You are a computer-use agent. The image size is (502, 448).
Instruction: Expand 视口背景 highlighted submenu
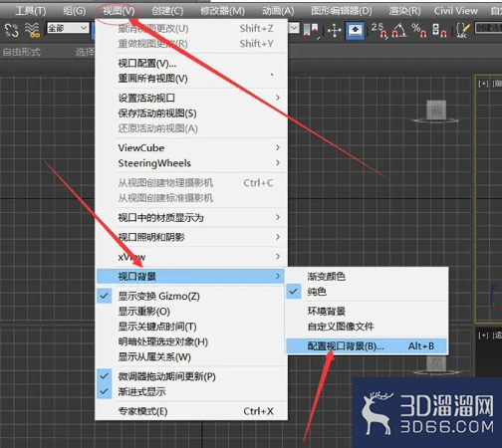191,276
